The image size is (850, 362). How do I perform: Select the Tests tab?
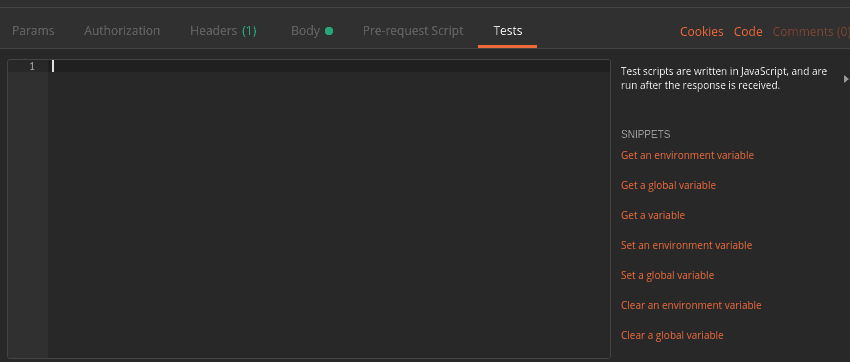click(x=508, y=31)
